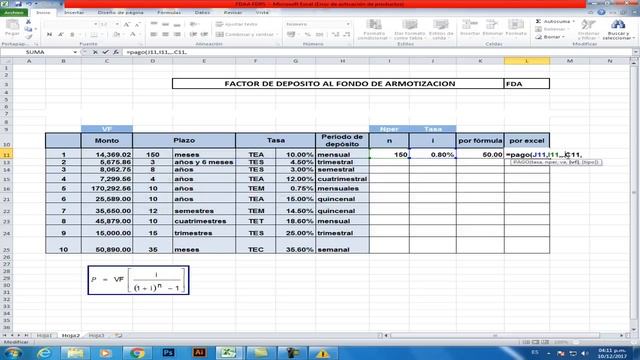Decrease font size with the small A icon
Screen dimensions: 640x360
[137, 24]
